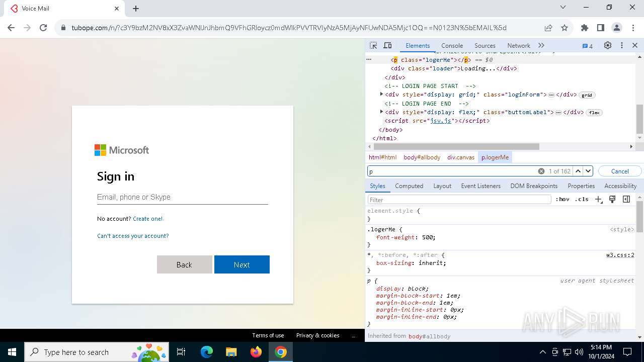Open the Privacy & cookies link
This screenshot has width=644, height=362.
pyautogui.click(x=317, y=335)
